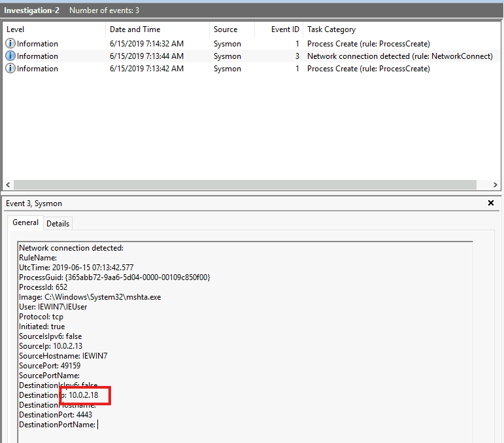The width and height of the screenshot is (504, 443).
Task: Click Network connection detected task category cell
Action: tap(400, 56)
